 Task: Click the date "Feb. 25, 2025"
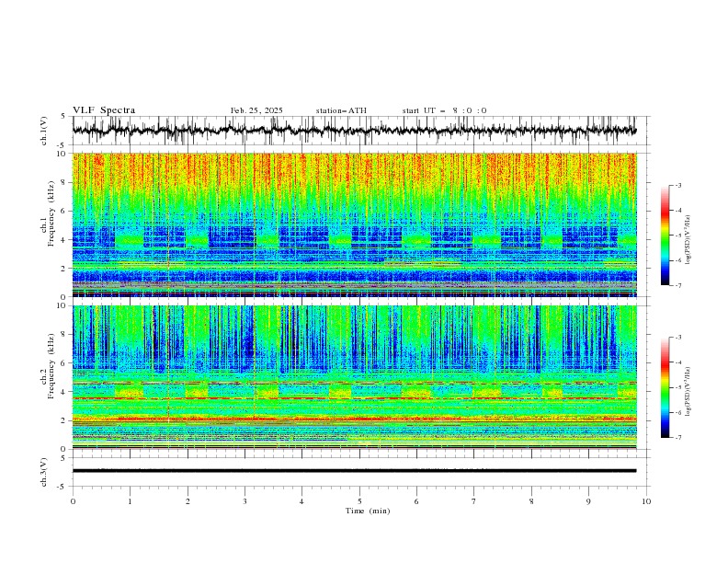(x=256, y=110)
